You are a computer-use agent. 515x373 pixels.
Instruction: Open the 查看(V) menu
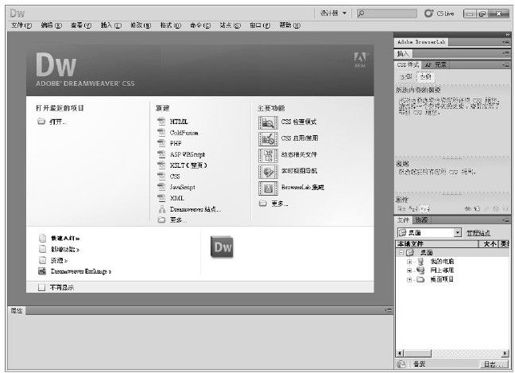81,25
